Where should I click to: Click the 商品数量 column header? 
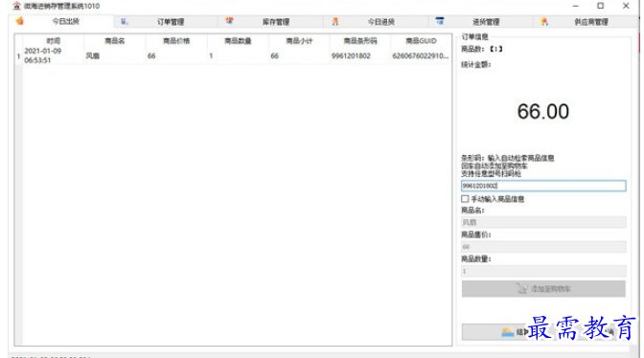[x=238, y=40]
